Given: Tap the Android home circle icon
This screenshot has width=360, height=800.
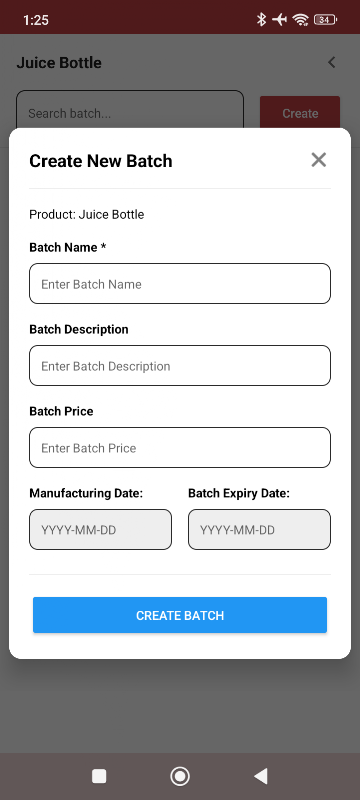Looking at the screenshot, I should pyautogui.click(x=180, y=776).
